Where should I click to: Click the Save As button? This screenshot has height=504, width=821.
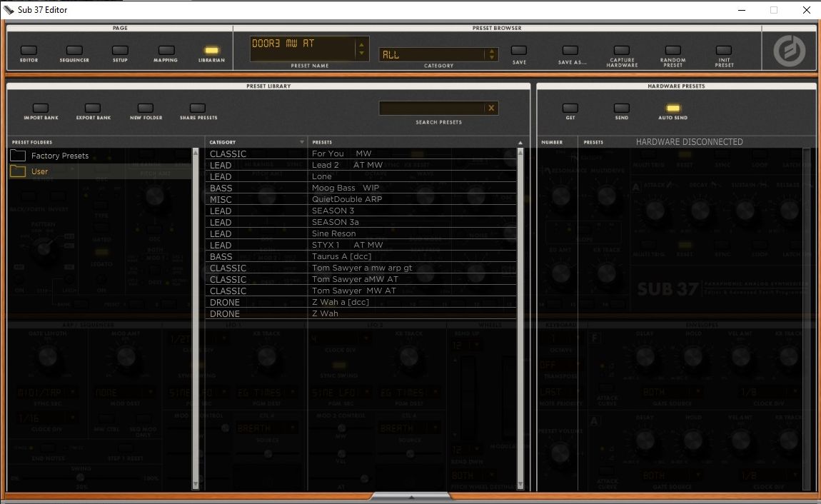[570, 50]
